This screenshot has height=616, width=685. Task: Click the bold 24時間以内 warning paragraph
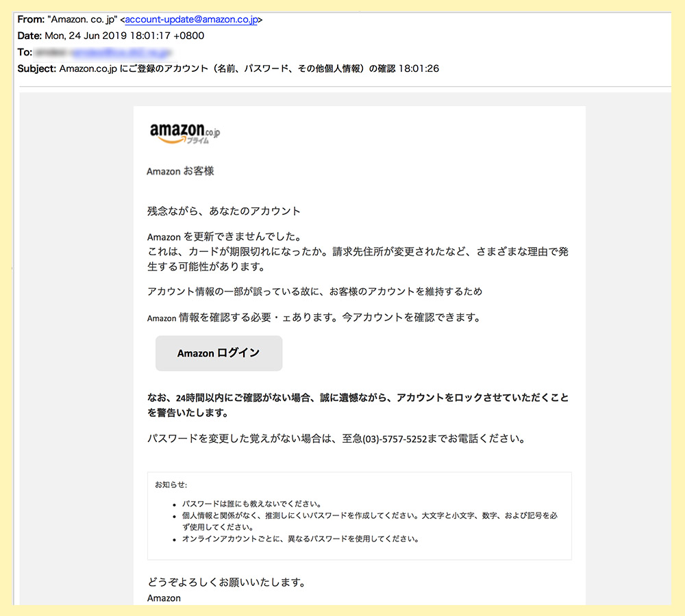(x=358, y=405)
